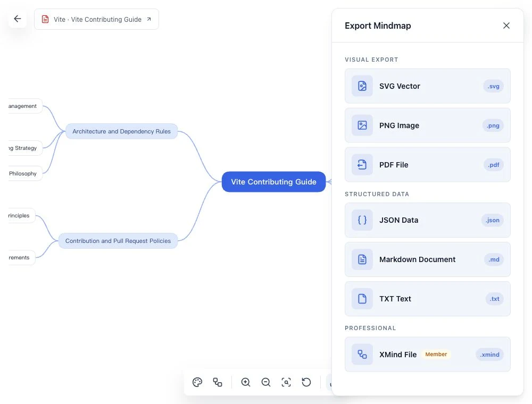This screenshot has height=404, width=532.
Task: Click the .pdf extension badge
Action: [494, 165]
